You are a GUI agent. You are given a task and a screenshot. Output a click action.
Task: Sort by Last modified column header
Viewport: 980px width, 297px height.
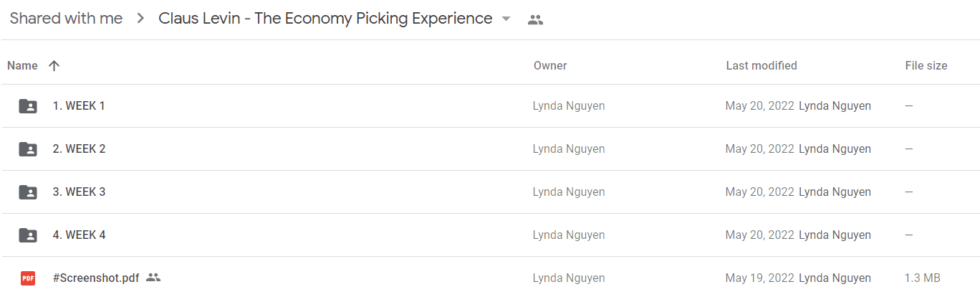pos(762,65)
